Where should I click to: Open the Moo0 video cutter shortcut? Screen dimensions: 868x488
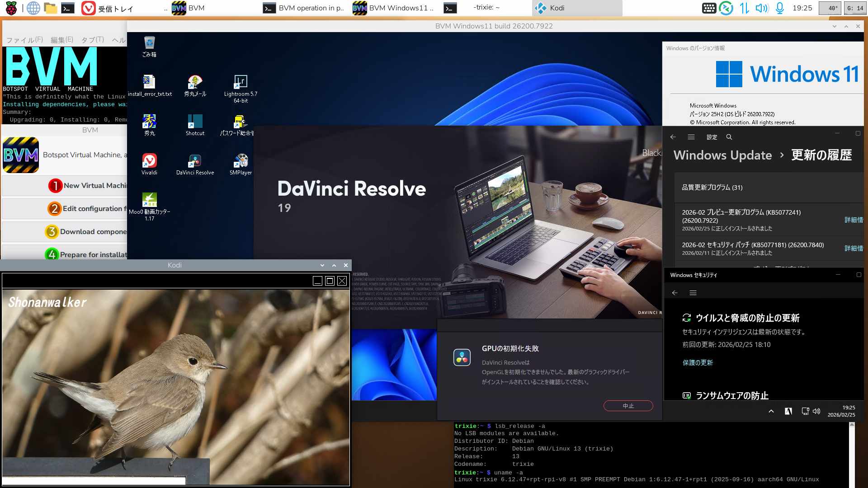pos(149,201)
